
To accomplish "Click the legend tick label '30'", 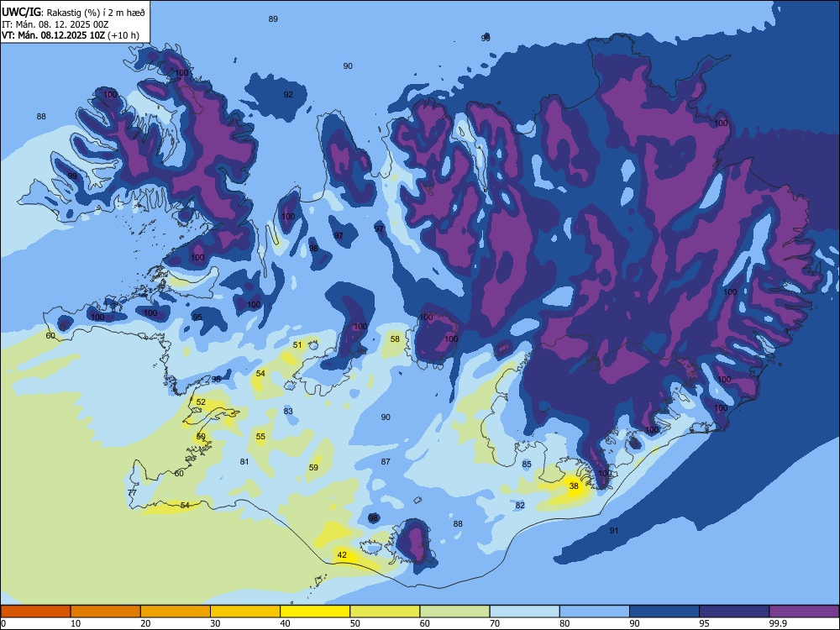I will pyautogui.click(x=215, y=623).
